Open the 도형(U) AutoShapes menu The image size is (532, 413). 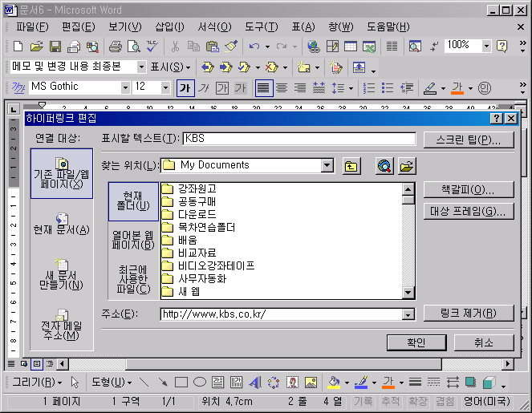click(112, 383)
